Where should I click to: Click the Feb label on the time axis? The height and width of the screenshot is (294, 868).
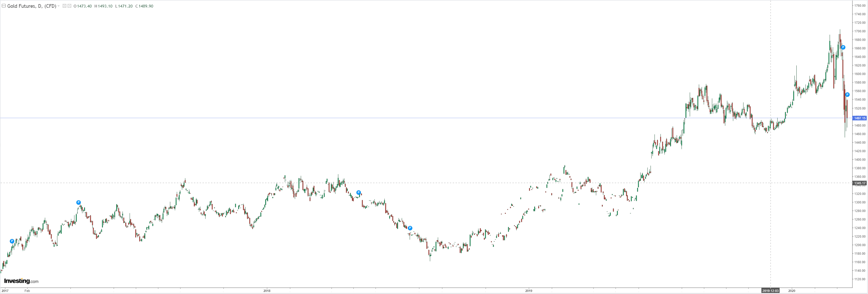tap(27, 291)
